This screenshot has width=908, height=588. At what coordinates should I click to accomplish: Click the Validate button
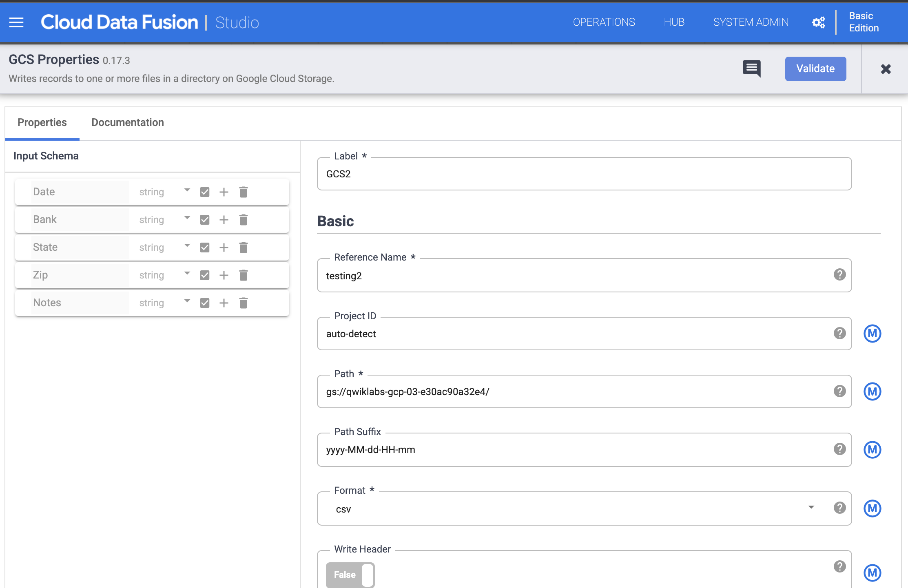coord(815,69)
